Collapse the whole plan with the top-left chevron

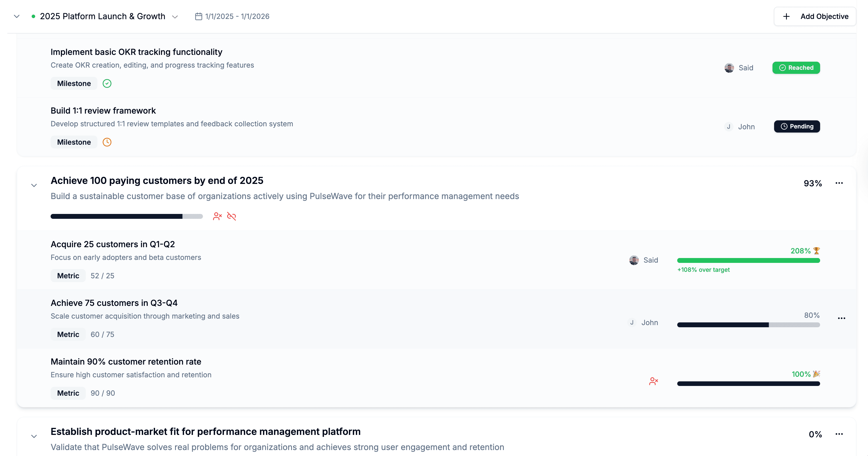pyautogui.click(x=17, y=16)
